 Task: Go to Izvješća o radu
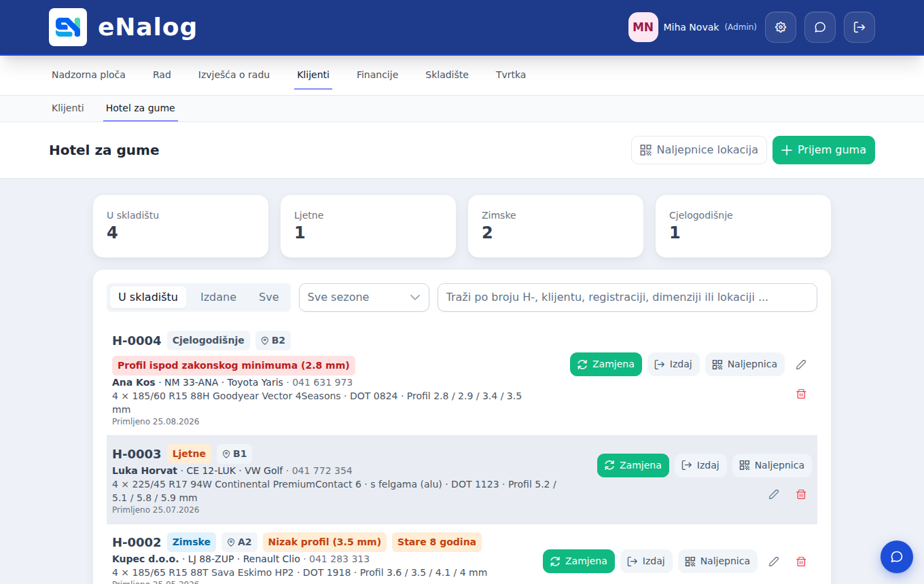click(x=234, y=75)
